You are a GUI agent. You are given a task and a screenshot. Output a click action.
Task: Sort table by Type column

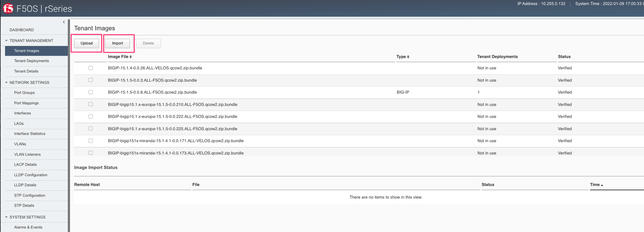[403, 57]
